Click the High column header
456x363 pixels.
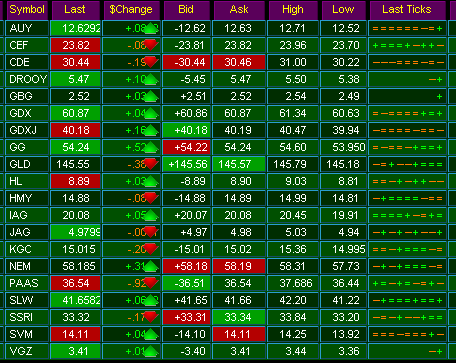[x=293, y=10]
